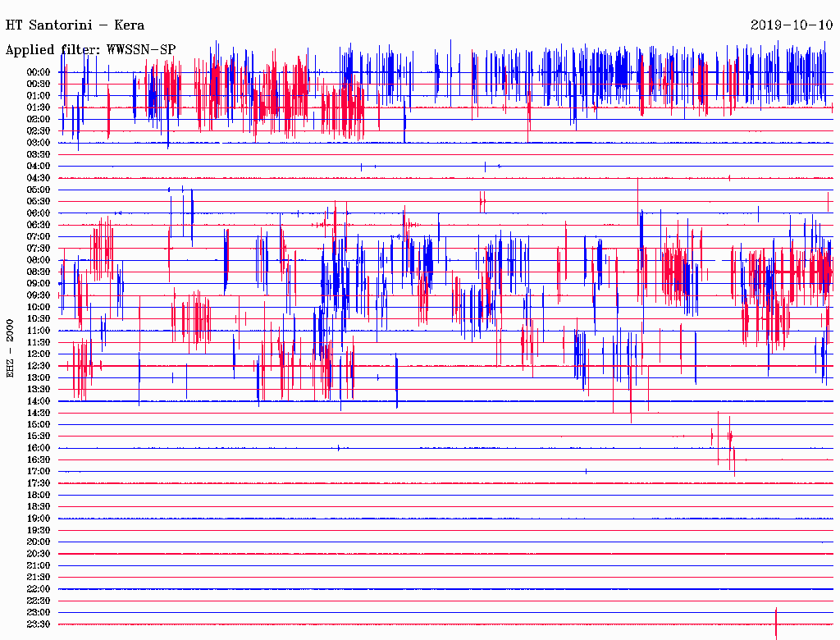
Task: Click the 18:00 time label
Action: tap(39, 495)
